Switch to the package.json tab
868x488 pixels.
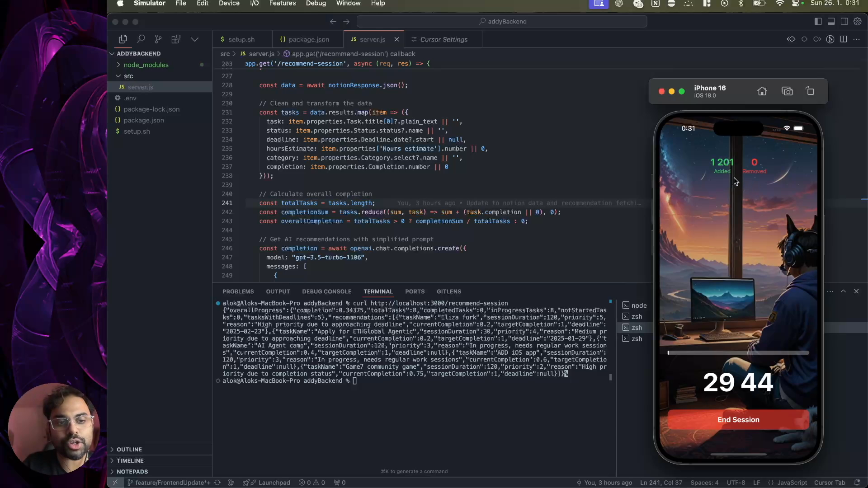tap(308, 39)
